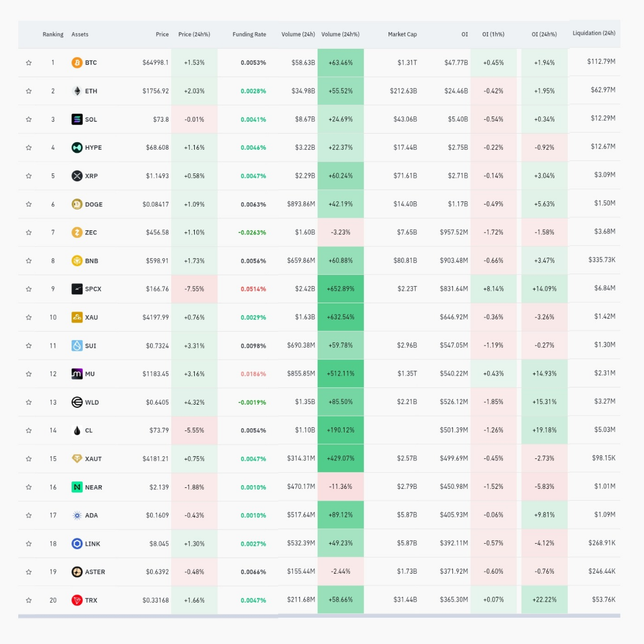This screenshot has height=644, width=644.
Task: Sort by Funding Rate header
Action: (x=249, y=34)
